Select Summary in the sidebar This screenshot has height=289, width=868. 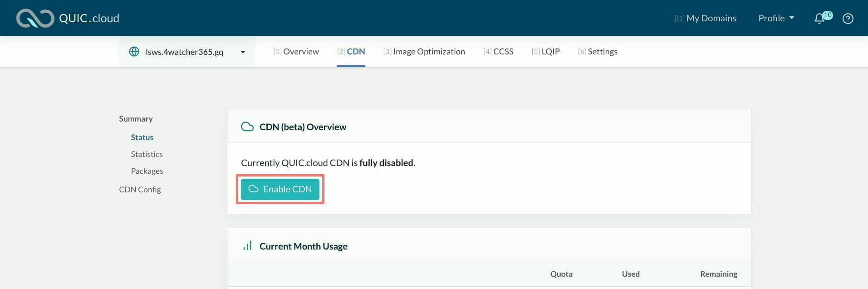tap(136, 118)
